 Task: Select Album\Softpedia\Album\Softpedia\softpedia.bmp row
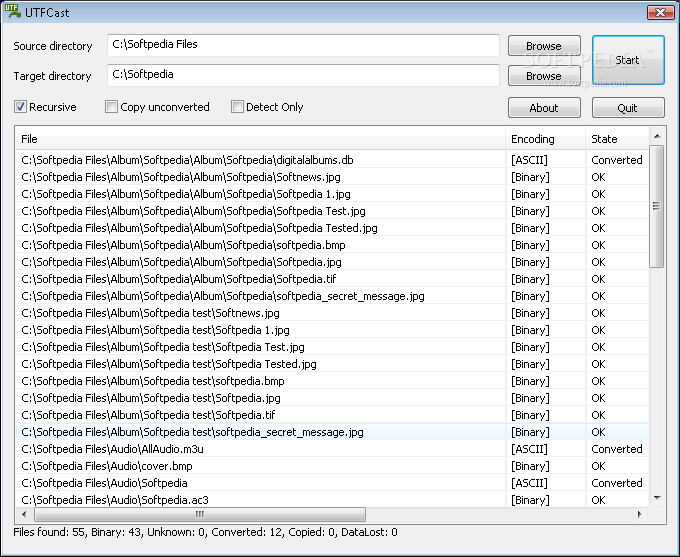tap(332, 245)
